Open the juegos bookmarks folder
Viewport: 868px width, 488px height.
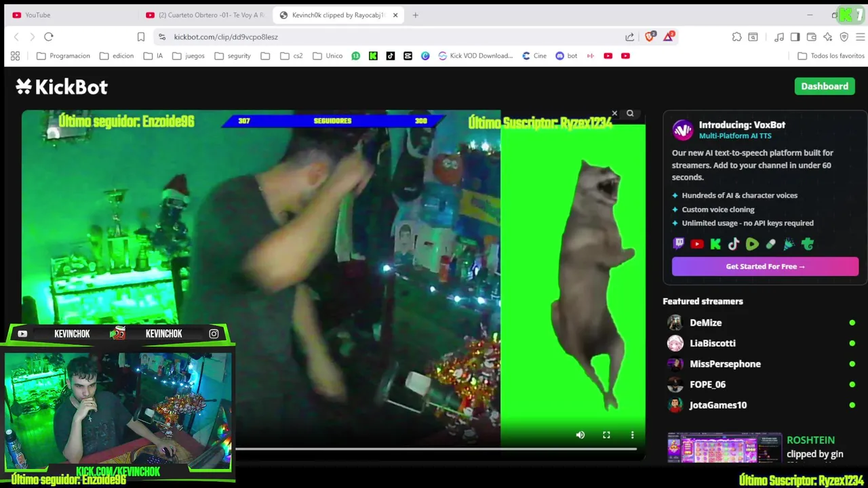point(189,56)
